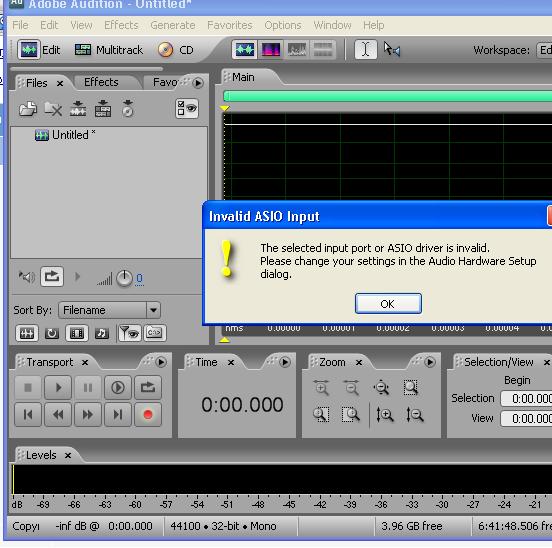Toggle Full Paths display button

point(154,333)
